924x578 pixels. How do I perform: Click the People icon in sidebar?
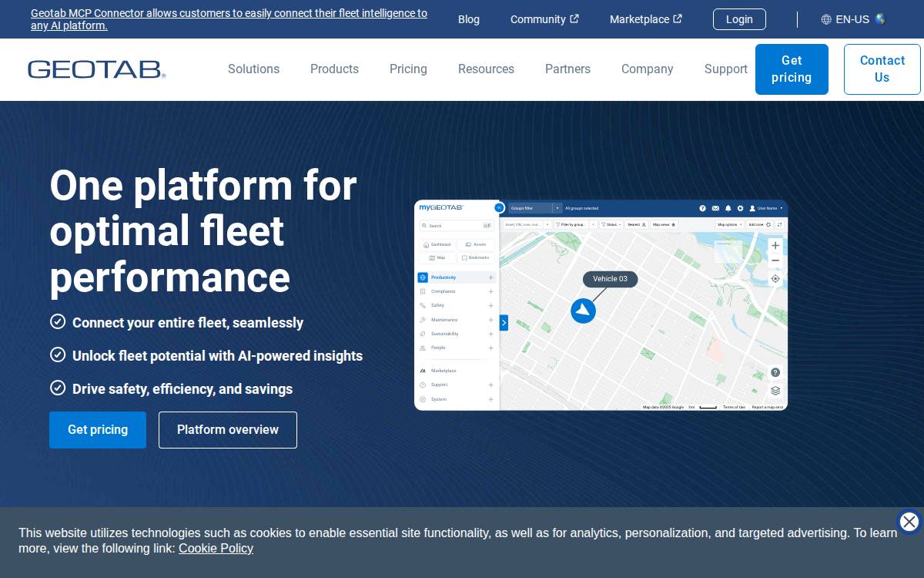click(423, 348)
